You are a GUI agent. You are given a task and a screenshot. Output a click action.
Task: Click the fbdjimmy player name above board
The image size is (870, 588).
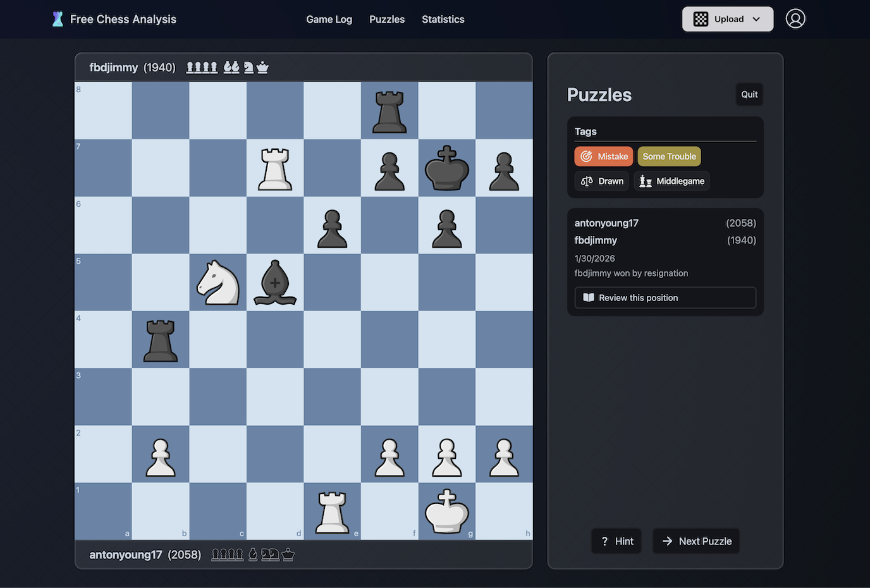(x=114, y=67)
